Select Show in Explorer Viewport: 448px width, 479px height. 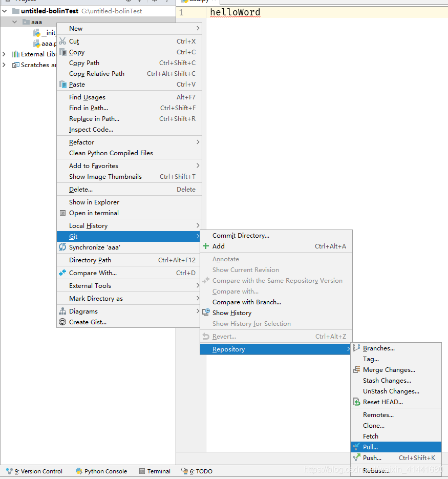click(x=129, y=202)
